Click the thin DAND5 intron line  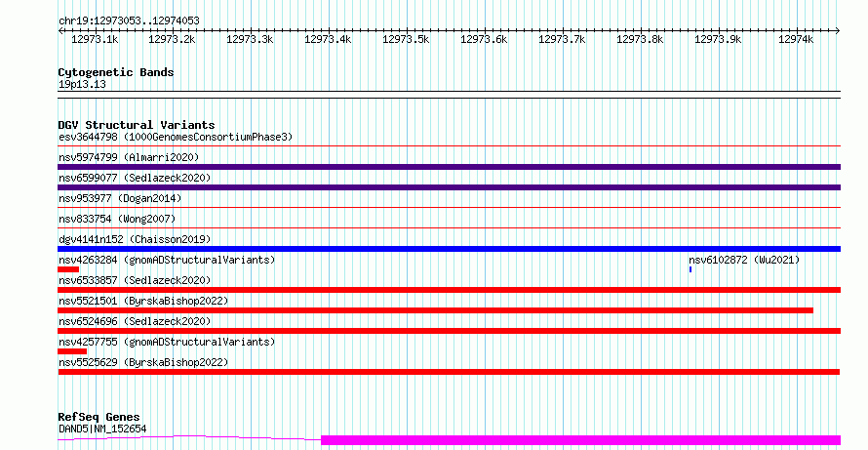(189, 438)
